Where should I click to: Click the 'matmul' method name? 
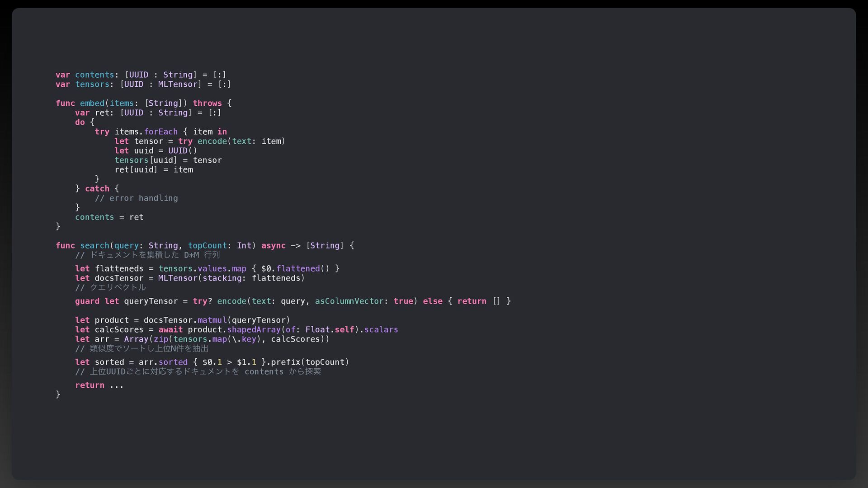coord(212,320)
